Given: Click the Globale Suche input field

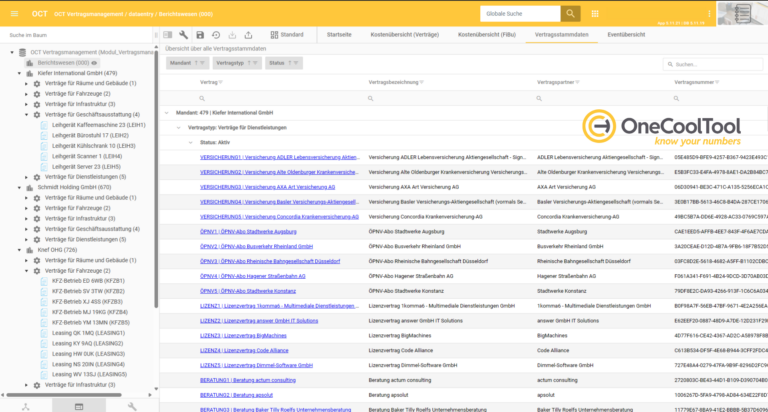Looking at the screenshot, I should [x=520, y=14].
